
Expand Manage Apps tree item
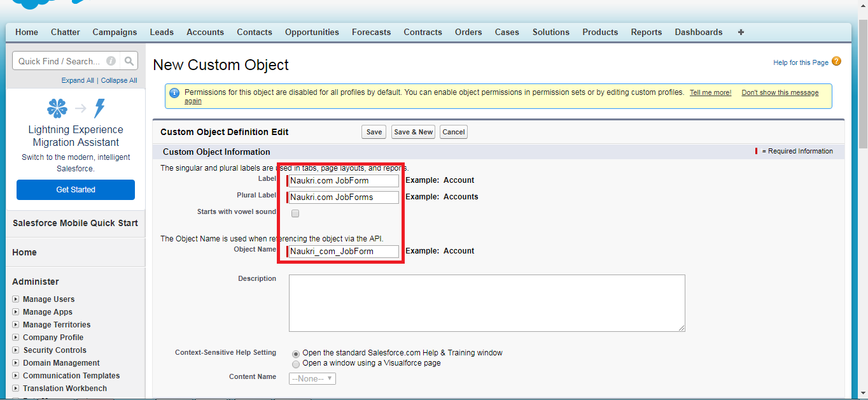coord(16,311)
